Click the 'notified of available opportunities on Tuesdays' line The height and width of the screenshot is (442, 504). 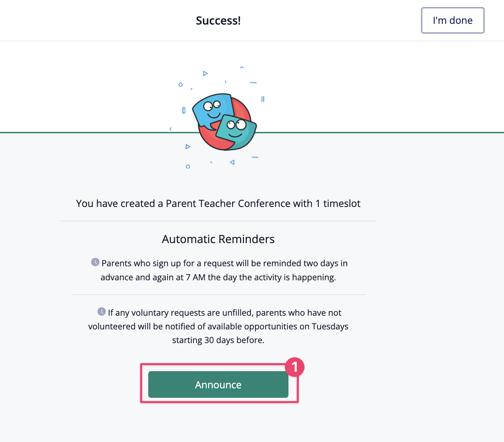tap(218, 327)
